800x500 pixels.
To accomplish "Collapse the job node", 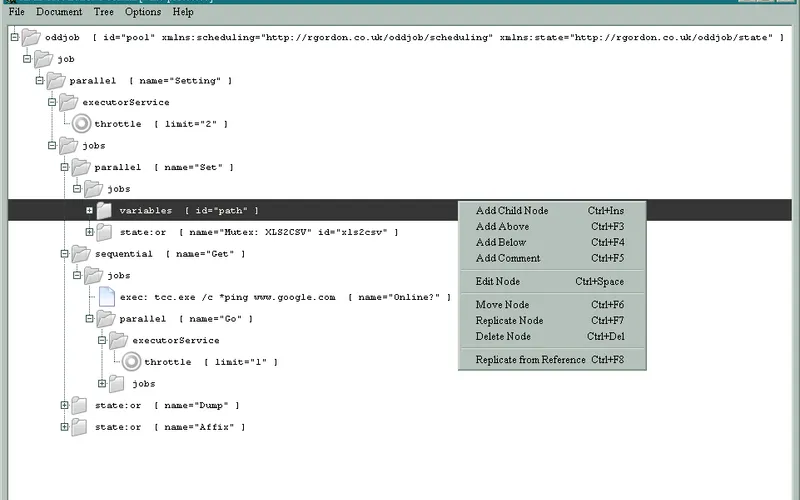I will coord(27,59).
